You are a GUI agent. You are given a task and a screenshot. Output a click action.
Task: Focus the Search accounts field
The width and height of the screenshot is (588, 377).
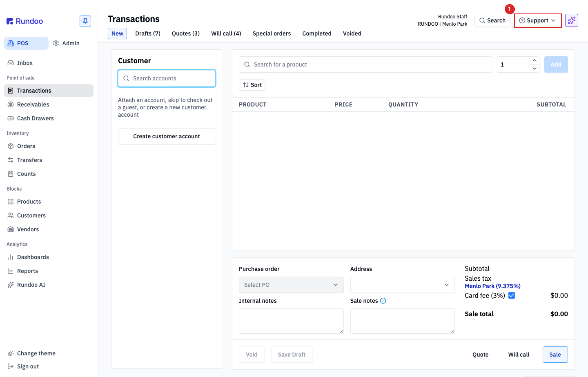pyautogui.click(x=167, y=78)
